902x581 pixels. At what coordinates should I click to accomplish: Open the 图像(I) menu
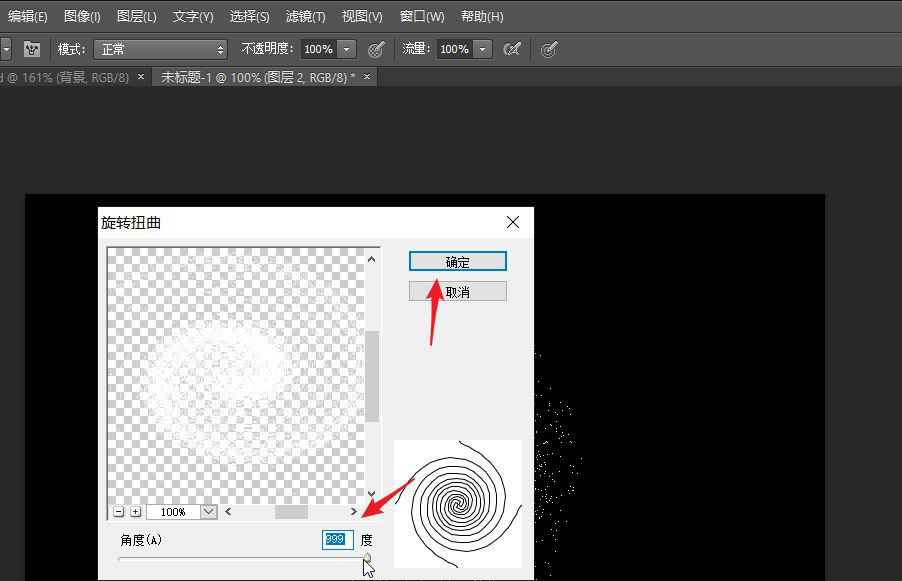click(82, 16)
